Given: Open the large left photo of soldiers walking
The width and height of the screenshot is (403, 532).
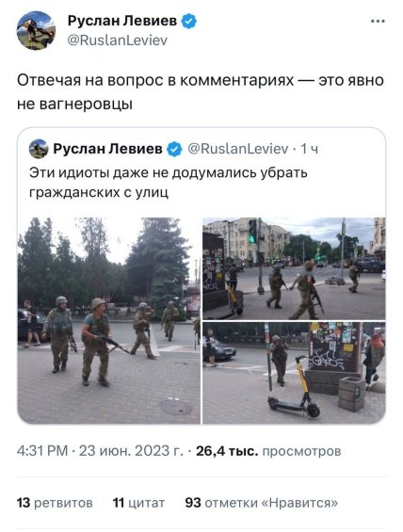Looking at the screenshot, I should point(109,320).
